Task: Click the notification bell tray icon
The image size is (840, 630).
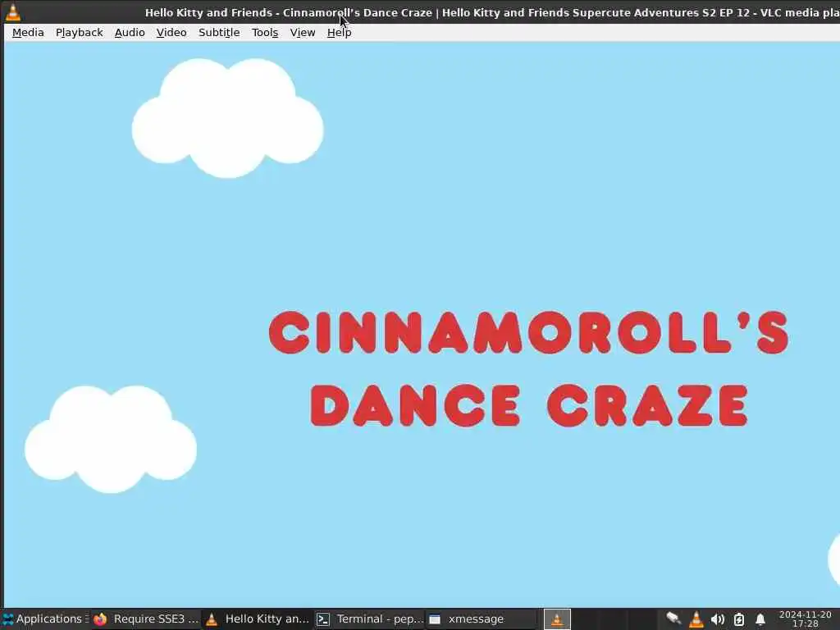Action: click(x=760, y=619)
